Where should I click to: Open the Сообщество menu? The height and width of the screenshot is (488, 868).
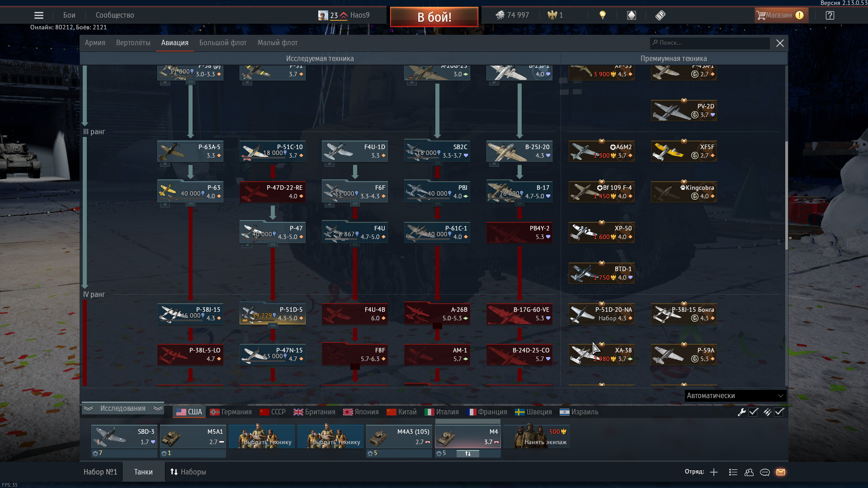(115, 15)
